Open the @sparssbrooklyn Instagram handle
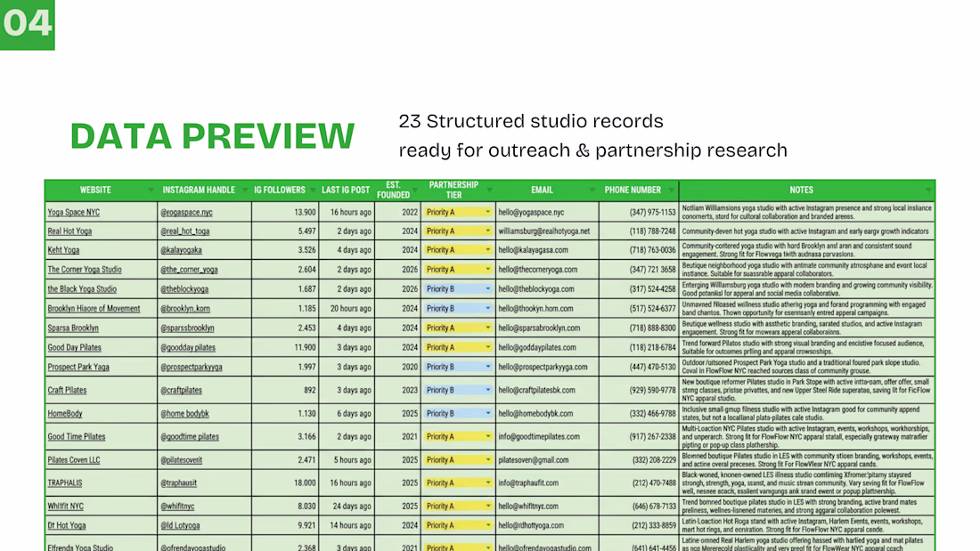Image resolution: width=980 pixels, height=551 pixels. pos(187,328)
